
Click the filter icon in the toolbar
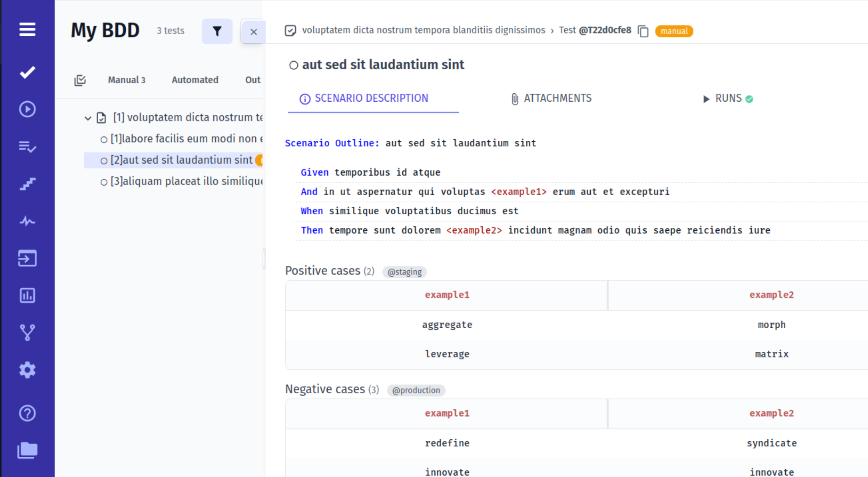pyautogui.click(x=217, y=31)
